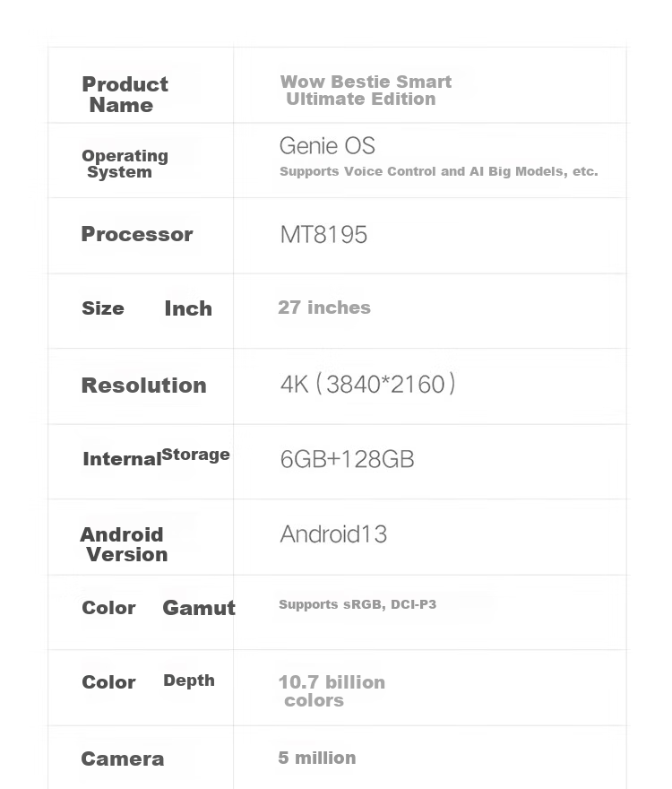Select the 10.7 billion colors value
This screenshot has height=789, width=672.
coord(332,691)
